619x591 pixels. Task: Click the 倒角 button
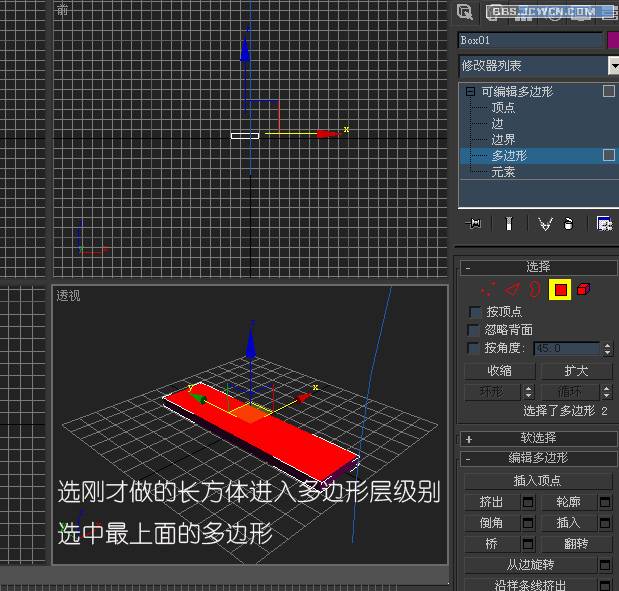click(x=492, y=523)
